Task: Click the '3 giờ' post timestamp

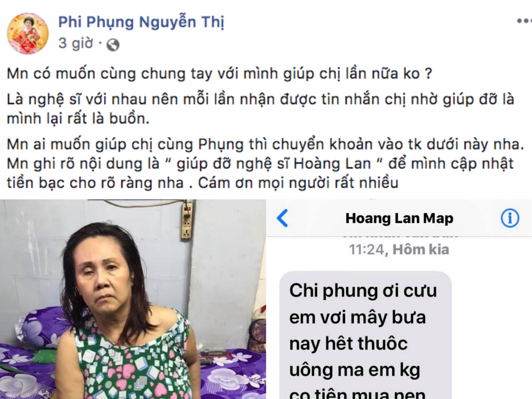Action: (76, 43)
